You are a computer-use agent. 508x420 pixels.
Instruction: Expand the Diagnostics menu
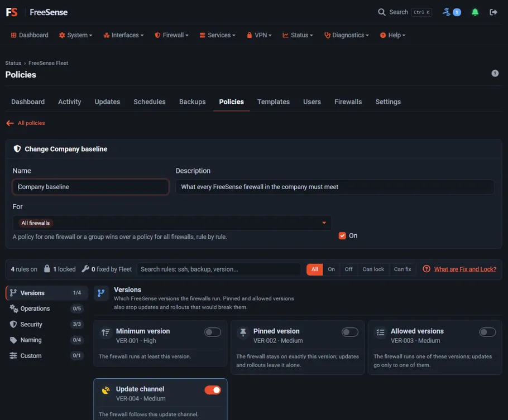346,35
